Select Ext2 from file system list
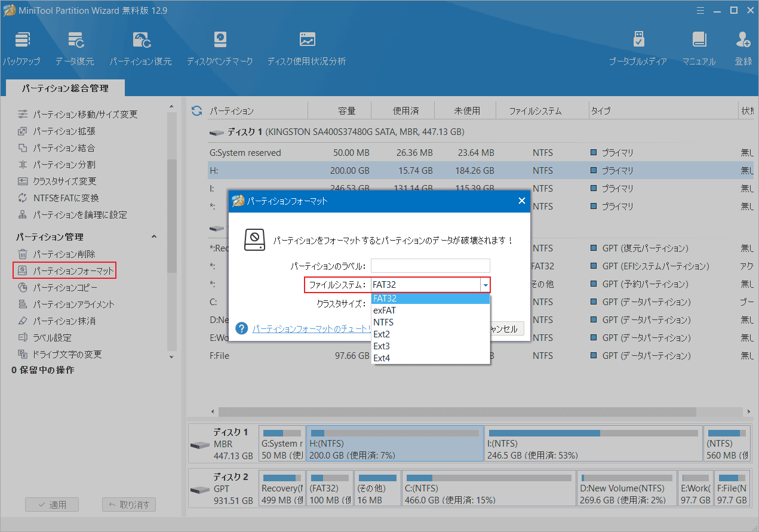The width and height of the screenshot is (759, 532). 431,334
